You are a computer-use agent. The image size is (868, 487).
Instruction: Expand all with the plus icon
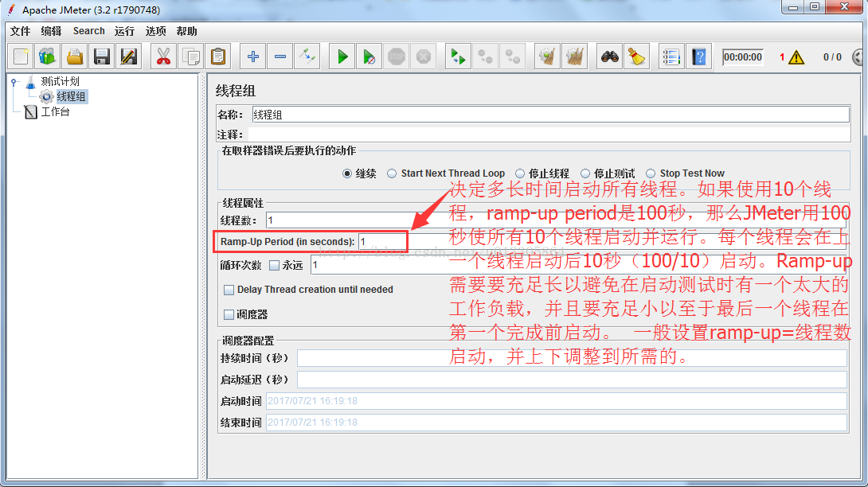(x=253, y=56)
